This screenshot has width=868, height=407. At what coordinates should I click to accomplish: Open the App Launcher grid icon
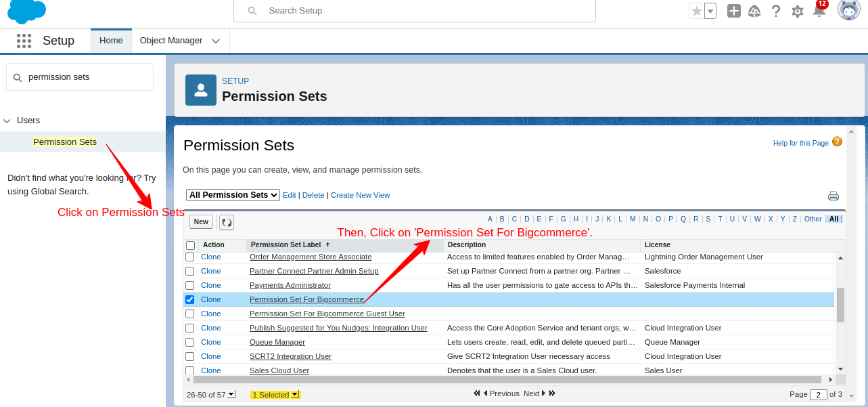click(x=24, y=41)
